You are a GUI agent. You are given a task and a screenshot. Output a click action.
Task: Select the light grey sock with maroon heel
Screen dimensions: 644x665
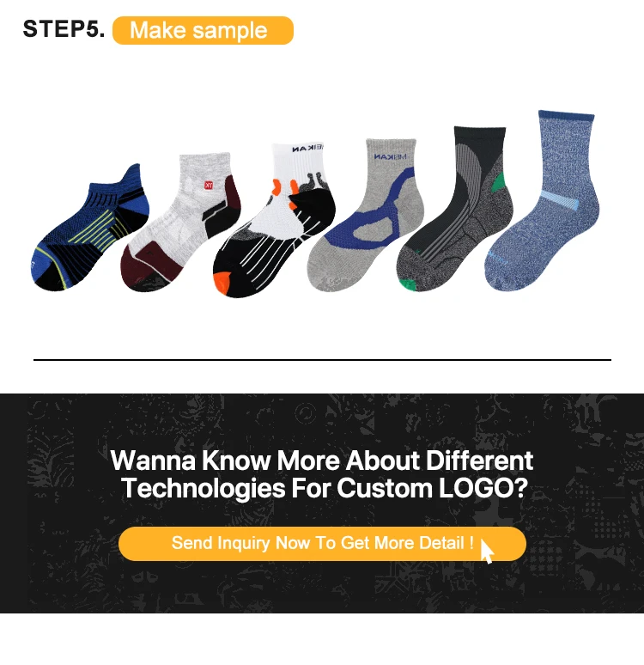coord(180,223)
